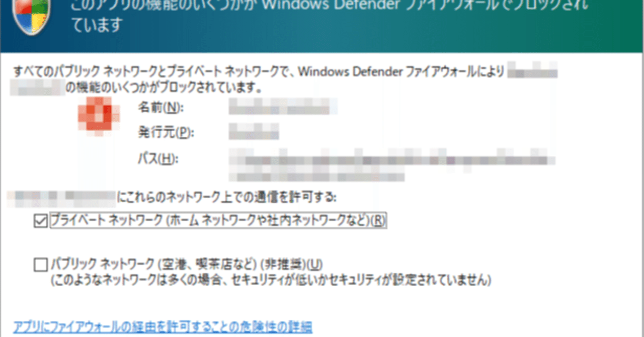Select the second line of the blurred path
The image size is (644, 337).
(x=317, y=176)
